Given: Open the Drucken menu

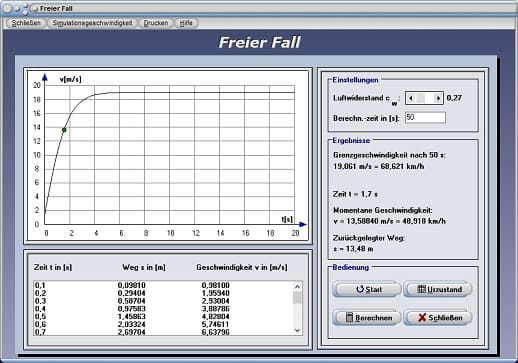Looking at the screenshot, I should [x=156, y=23].
